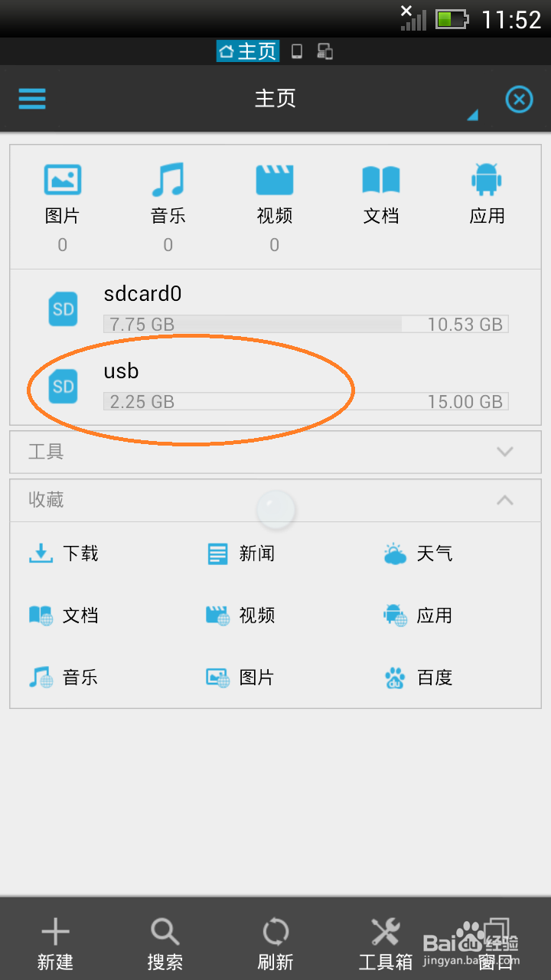Switch to the local device tab

[297, 51]
